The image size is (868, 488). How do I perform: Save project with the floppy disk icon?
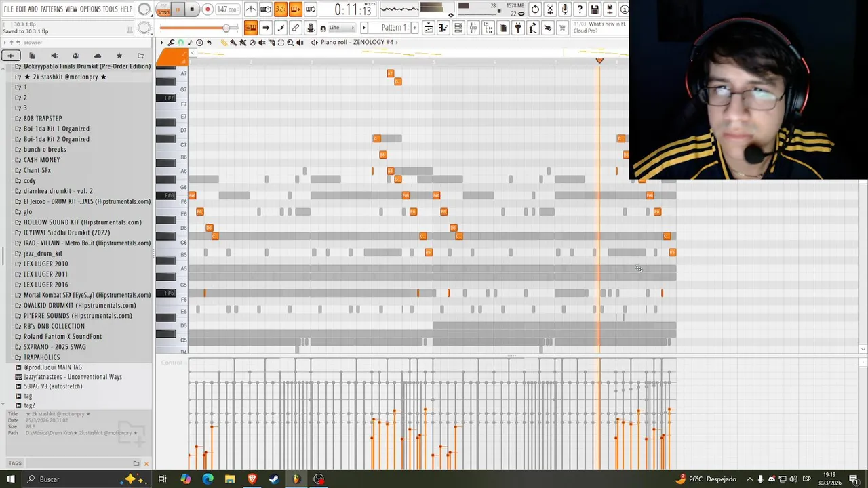click(595, 9)
